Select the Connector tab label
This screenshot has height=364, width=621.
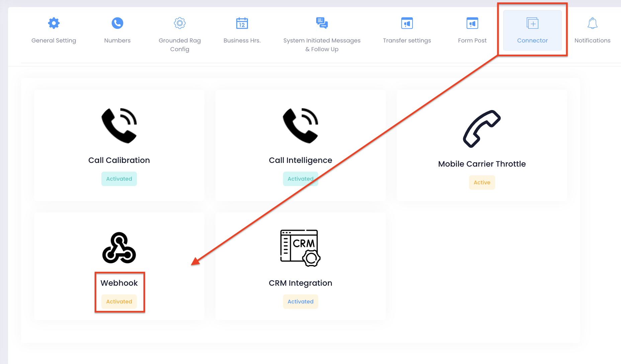click(x=532, y=40)
